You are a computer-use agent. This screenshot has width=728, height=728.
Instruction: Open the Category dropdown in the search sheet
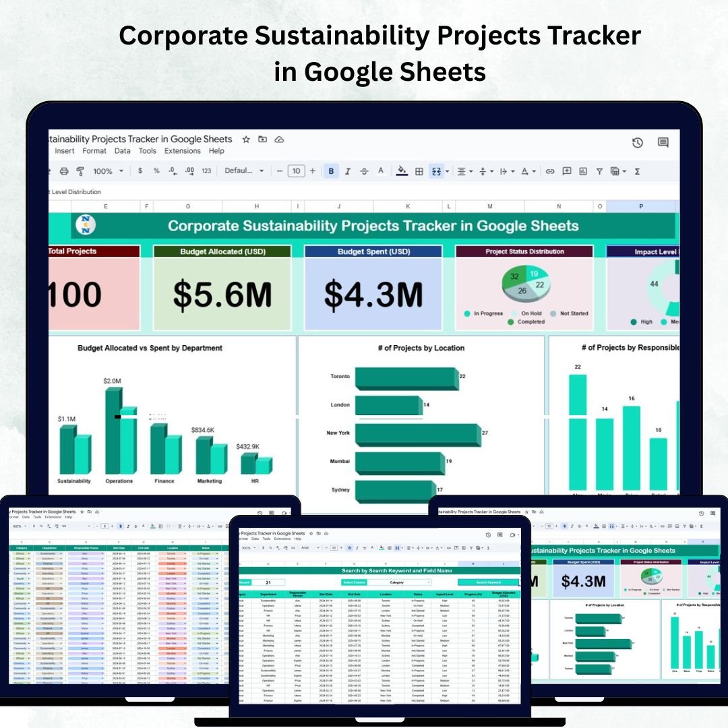click(x=400, y=582)
